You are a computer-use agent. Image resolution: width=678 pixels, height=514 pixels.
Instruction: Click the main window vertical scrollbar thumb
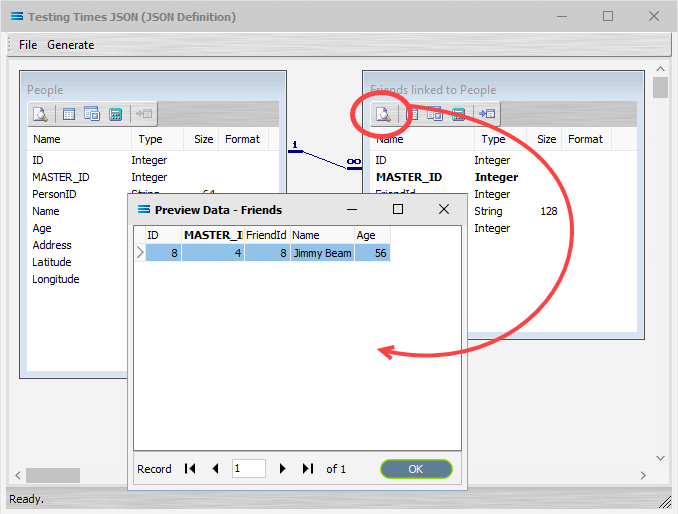click(x=660, y=88)
